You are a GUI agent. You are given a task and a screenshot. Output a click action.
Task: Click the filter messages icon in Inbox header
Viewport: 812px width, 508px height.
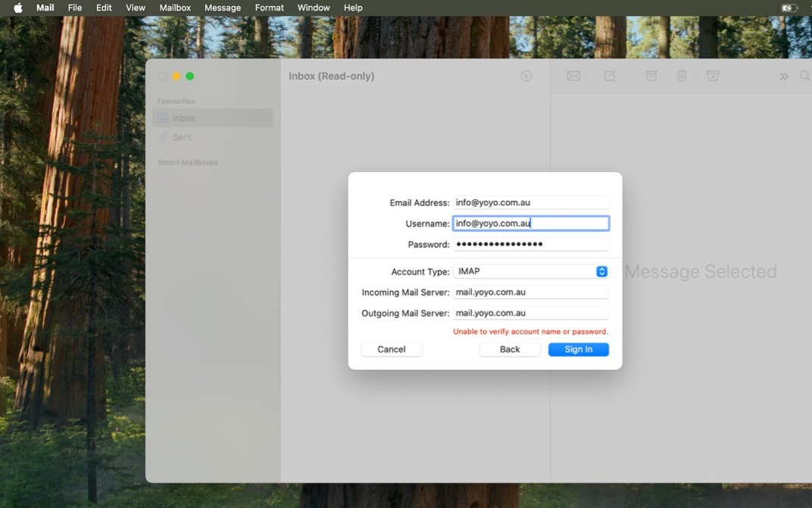pos(526,76)
